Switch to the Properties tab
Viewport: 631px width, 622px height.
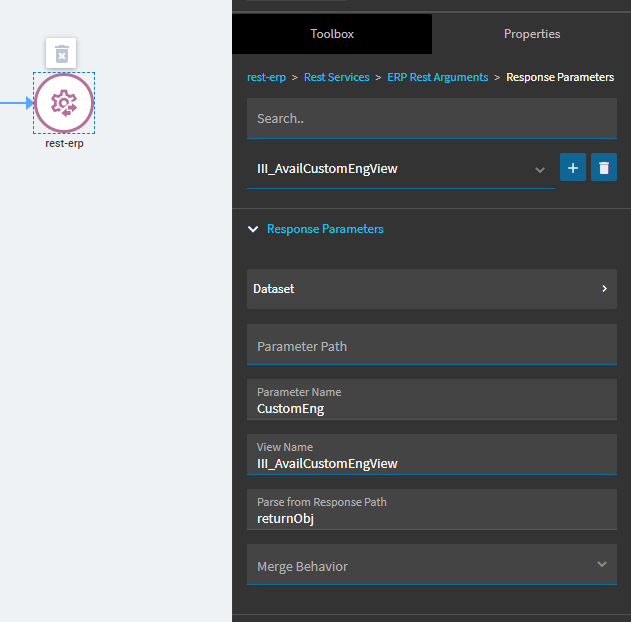click(532, 34)
